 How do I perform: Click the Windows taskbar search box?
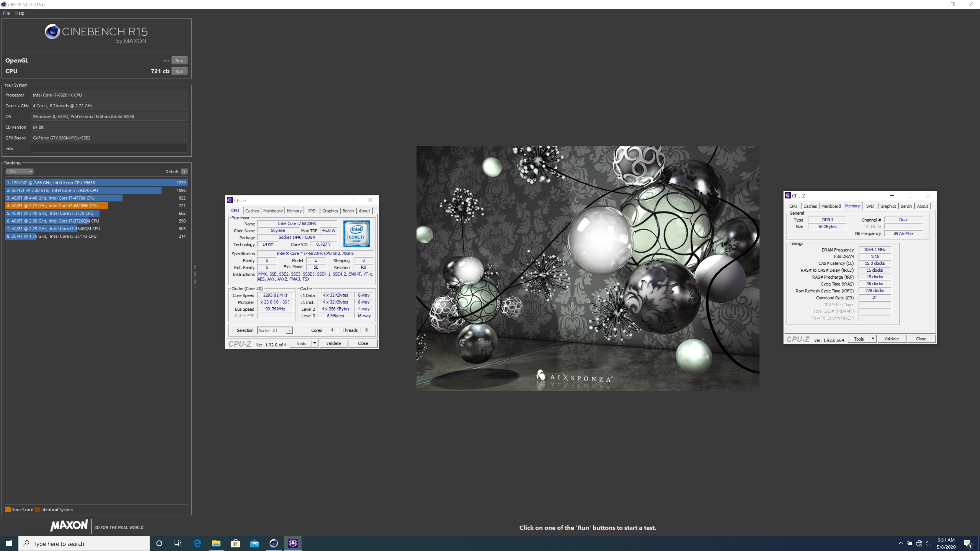[x=84, y=543]
